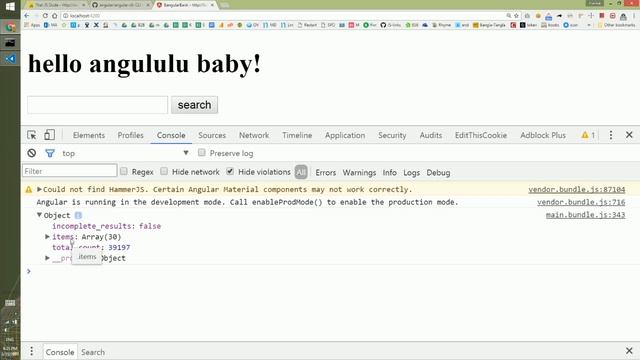
Task: Switch to the Audits tab
Action: [x=431, y=135]
